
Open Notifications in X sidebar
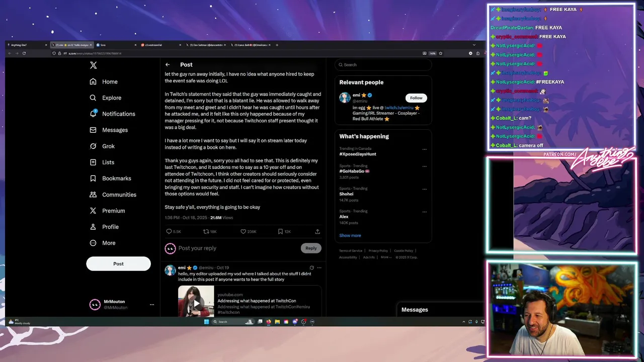click(x=112, y=114)
